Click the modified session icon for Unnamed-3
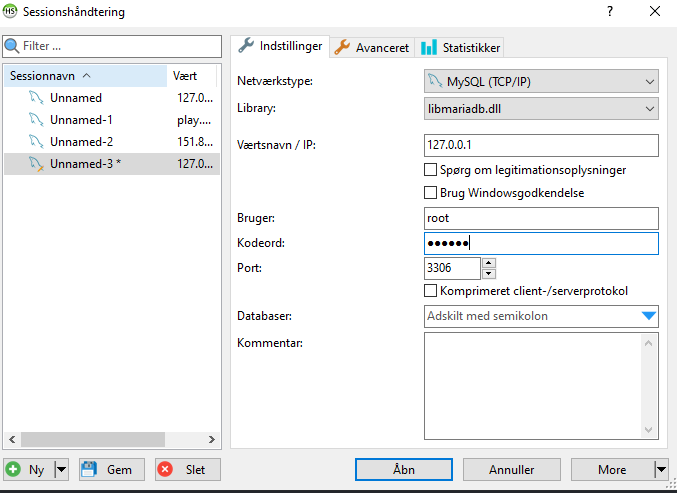 click(x=35, y=164)
